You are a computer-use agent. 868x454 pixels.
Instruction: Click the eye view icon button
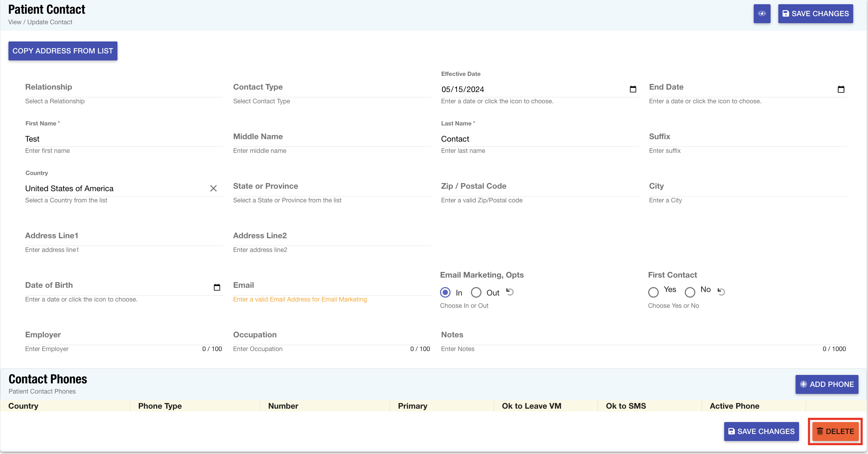click(762, 14)
